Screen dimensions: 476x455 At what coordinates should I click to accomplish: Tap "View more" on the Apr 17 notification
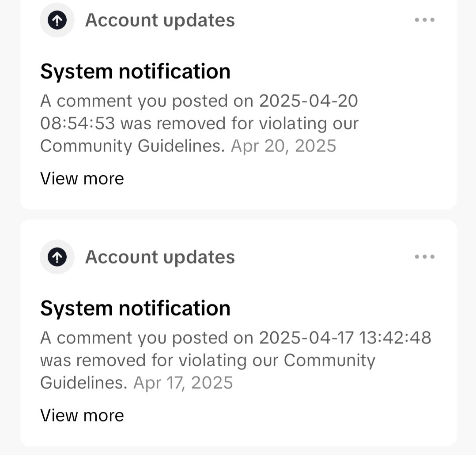(82, 415)
